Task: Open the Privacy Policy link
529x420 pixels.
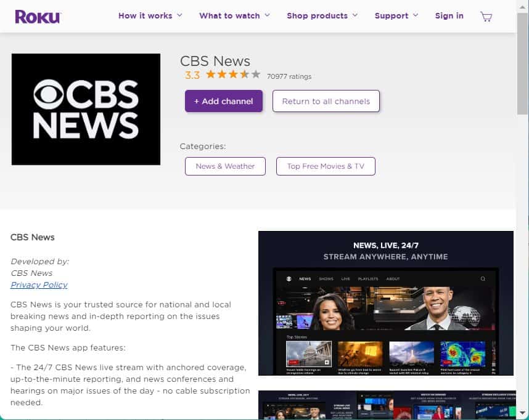Action: 39,285
